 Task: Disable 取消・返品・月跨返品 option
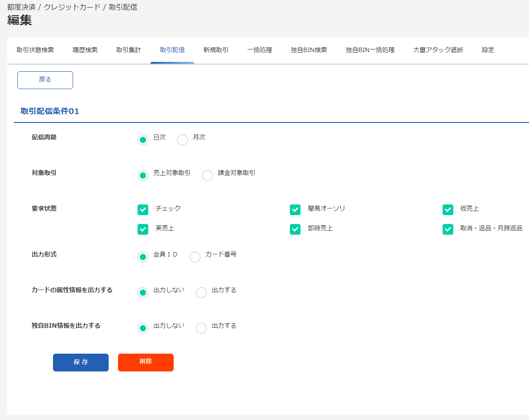(x=448, y=229)
